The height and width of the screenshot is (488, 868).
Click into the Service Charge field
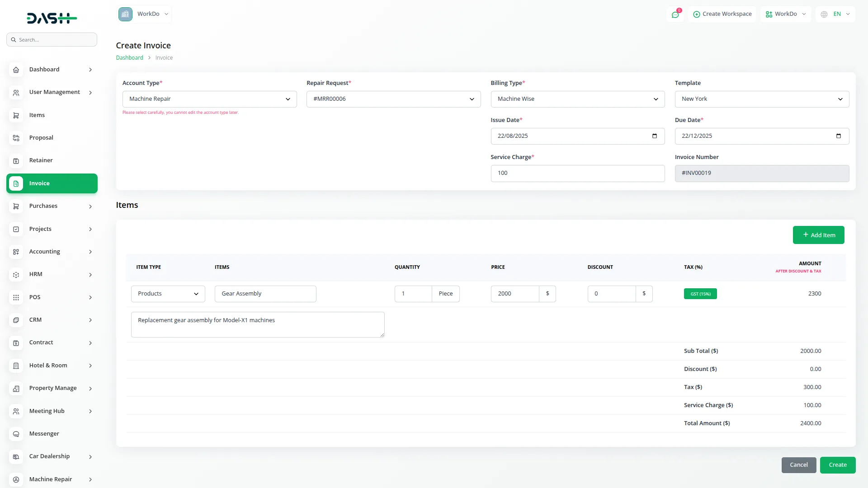click(x=577, y=173)
